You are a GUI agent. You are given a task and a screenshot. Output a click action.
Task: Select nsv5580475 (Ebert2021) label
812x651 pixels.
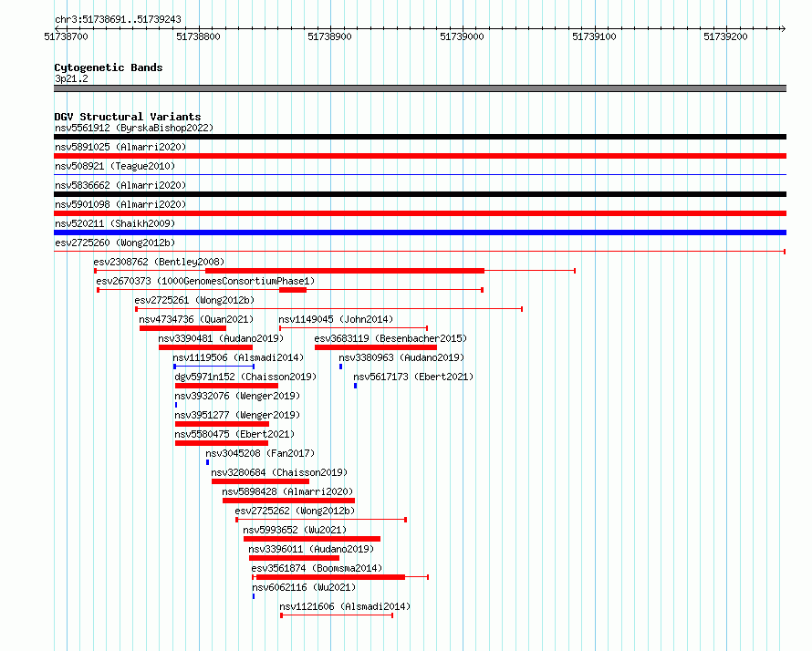[x=234, y=434]
